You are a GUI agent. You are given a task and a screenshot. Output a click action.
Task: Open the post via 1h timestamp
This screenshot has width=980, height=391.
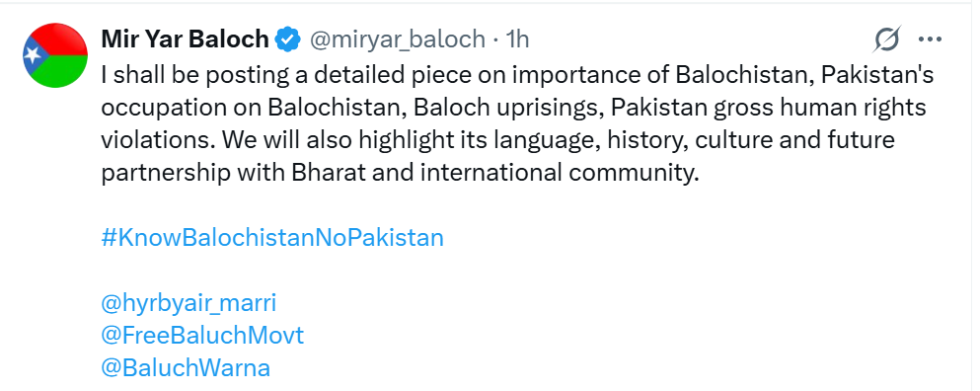pyautogui.click(x=517, y=39)
